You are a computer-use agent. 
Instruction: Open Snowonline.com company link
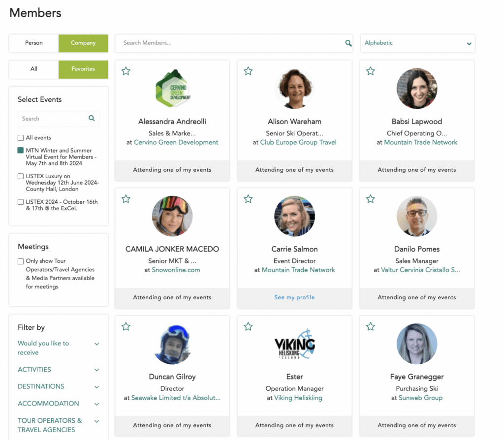(x=176, y=270)
